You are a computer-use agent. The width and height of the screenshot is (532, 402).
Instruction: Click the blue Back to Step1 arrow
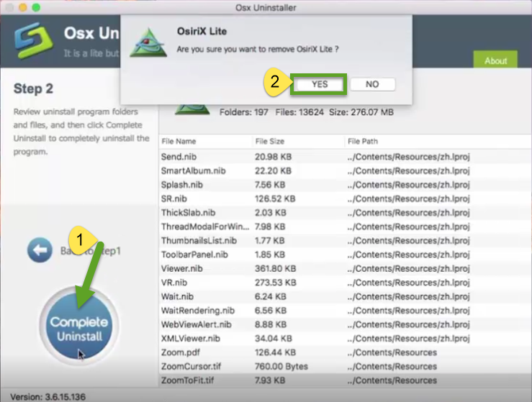pyautogui.click(x=40, y=251)
